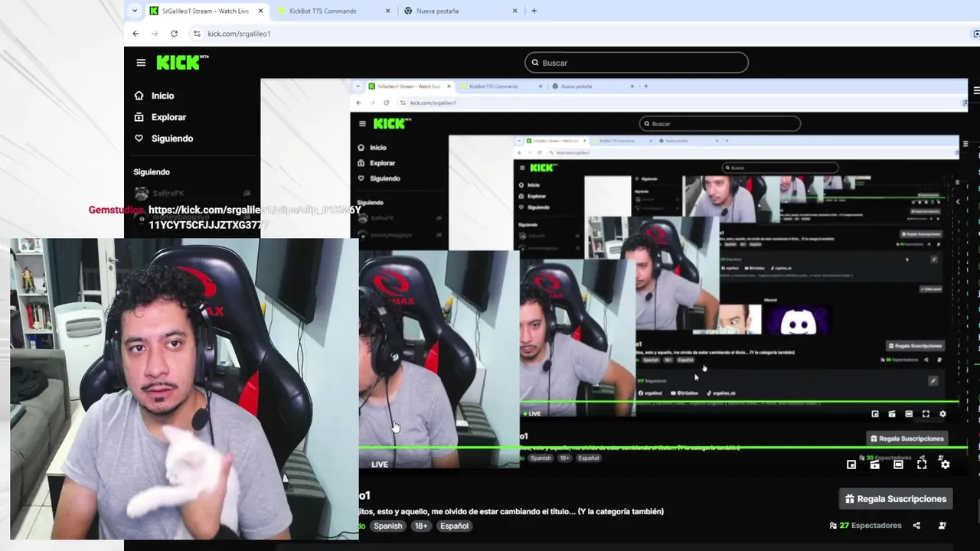Share the stream with the share icon

tap(916, 526)
